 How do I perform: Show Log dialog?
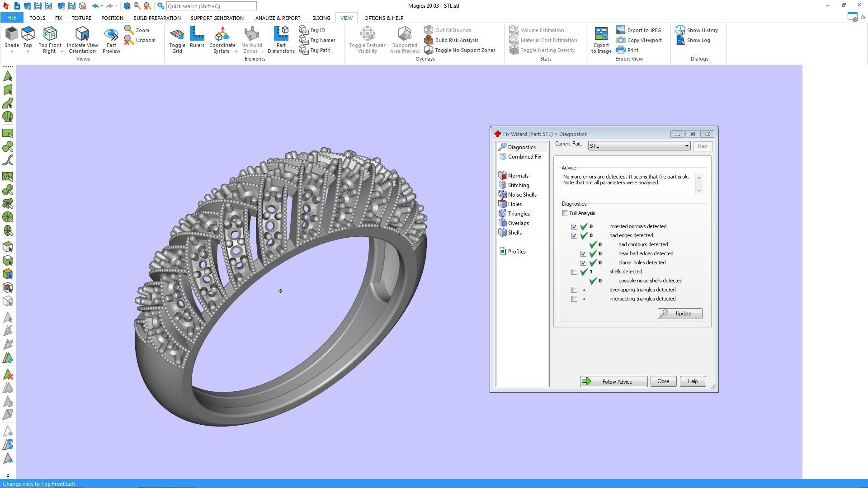(x=693, y=40)
